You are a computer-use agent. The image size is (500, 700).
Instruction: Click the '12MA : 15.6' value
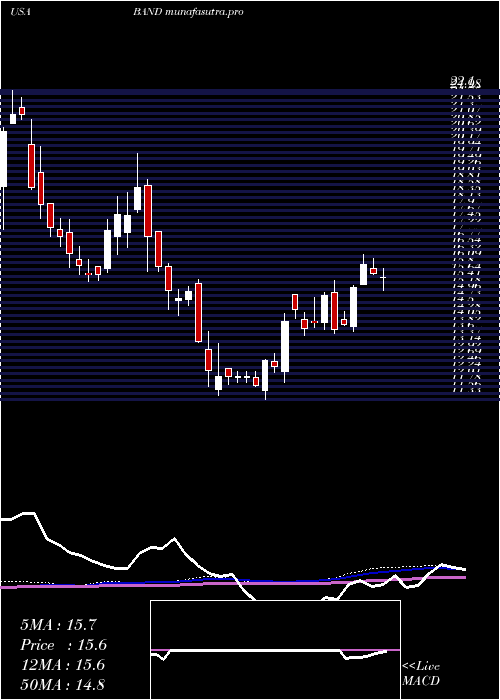(x=62, y=665)
